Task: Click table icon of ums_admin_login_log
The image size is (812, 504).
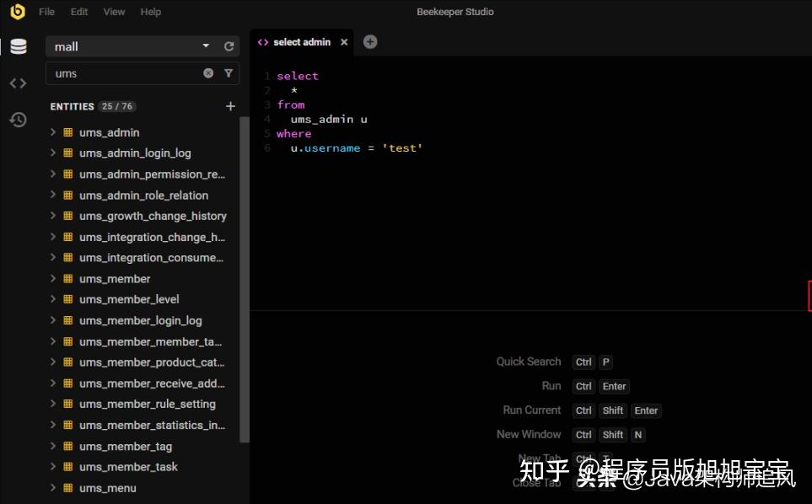Action: pos(67,153)
